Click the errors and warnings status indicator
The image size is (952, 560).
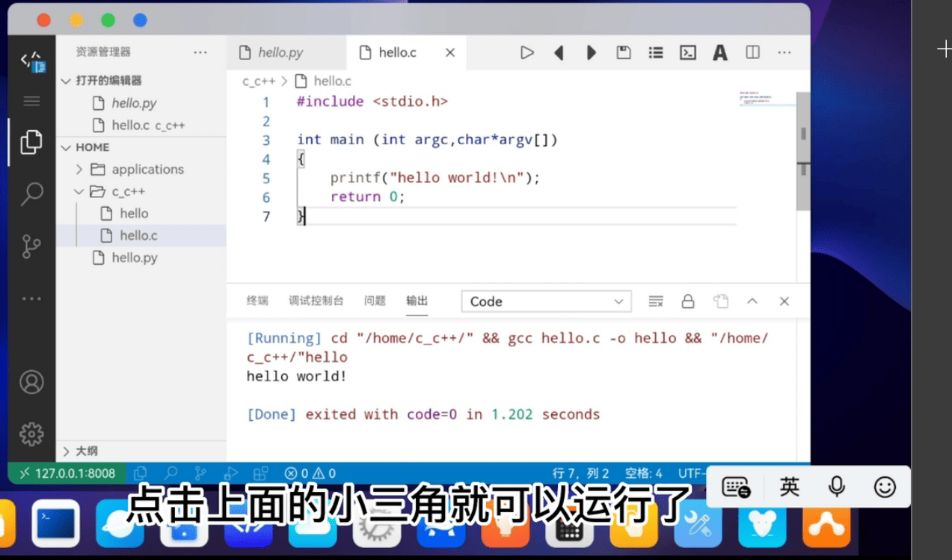coord(310,473)
